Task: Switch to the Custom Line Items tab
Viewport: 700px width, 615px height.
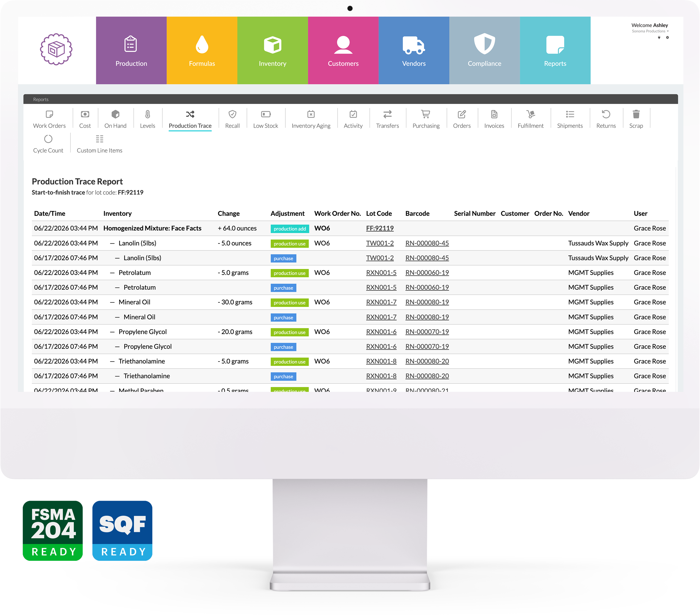Action: pyautogui.click(x=100, y=144)
